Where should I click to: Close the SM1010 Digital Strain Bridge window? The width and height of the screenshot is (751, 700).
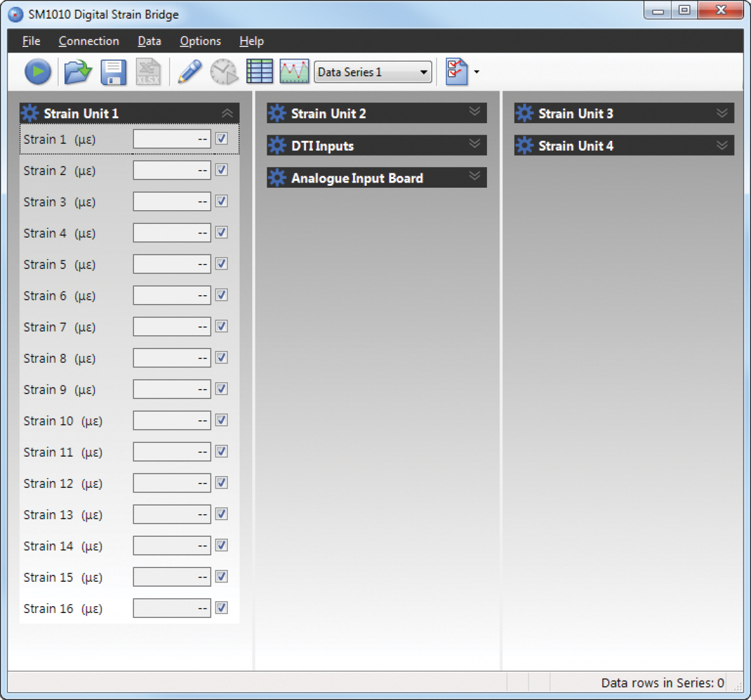721,11
